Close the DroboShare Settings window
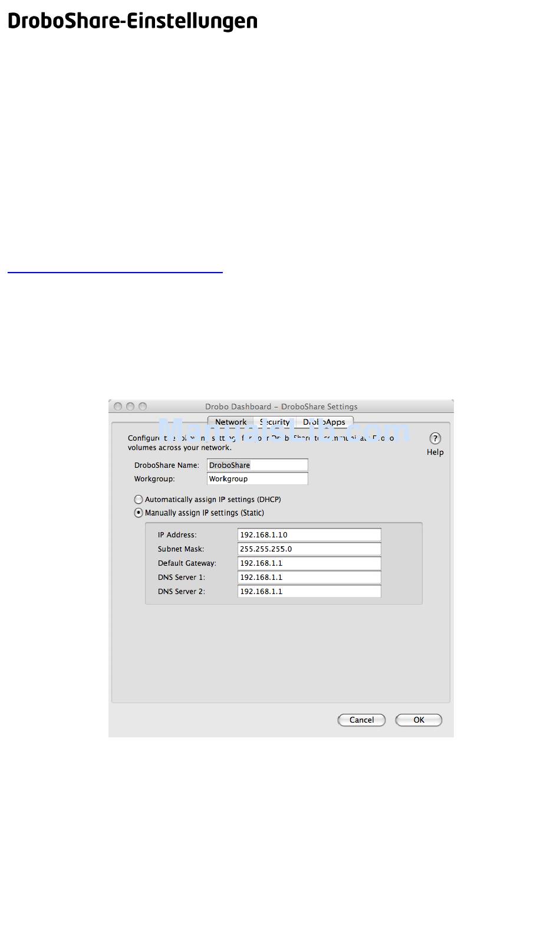The height and width of the screenshot is (925, 560). (118, 406)
